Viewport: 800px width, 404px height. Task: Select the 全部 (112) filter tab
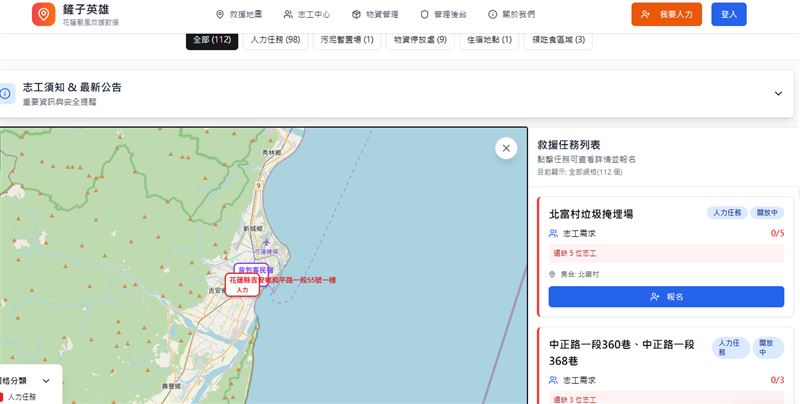(212, 40)
